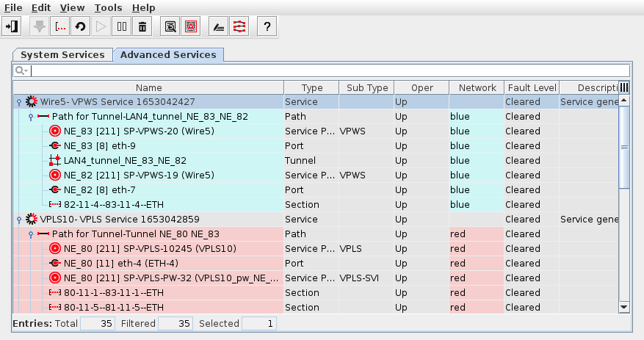Click the scroll down arrow of table
644x340 pixels.
[x=624, y=307]
